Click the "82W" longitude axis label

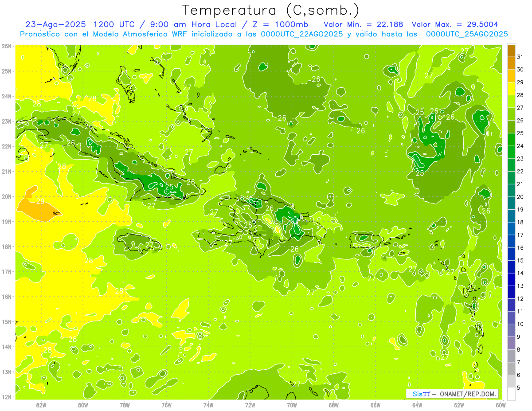click(41, 404)
